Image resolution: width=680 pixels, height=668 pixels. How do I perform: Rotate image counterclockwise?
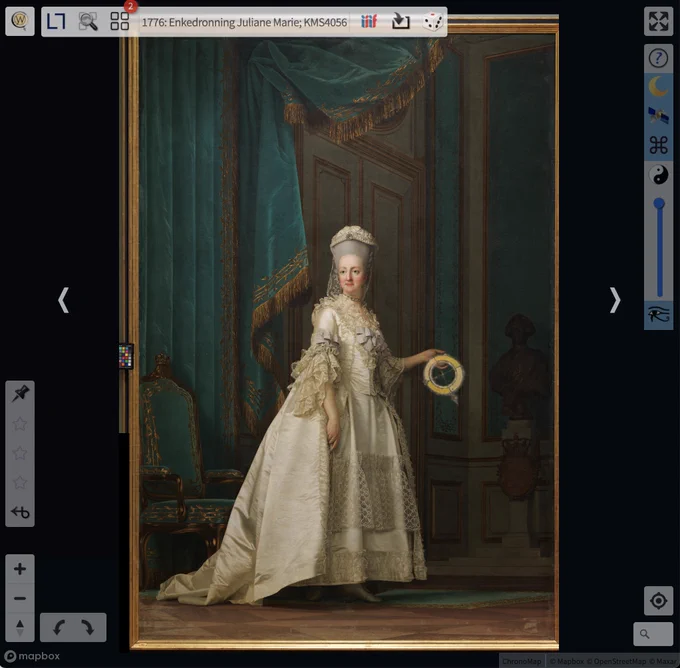click(59, 627)
